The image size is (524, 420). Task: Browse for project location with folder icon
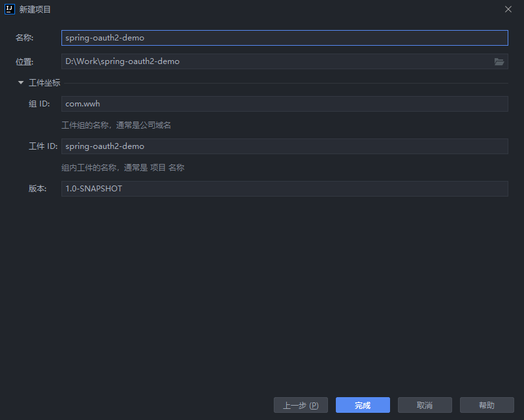[x=499, y=61]
